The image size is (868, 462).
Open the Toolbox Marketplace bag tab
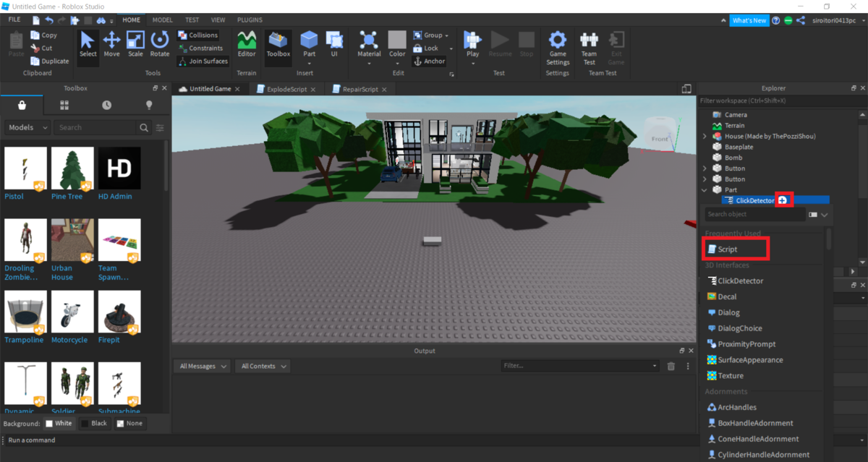(x=22, y=105)
